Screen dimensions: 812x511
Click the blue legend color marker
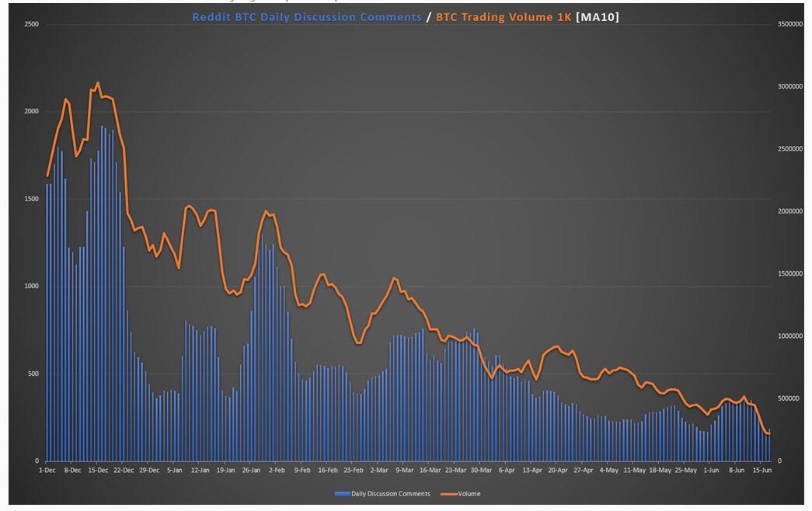(343, 494)
